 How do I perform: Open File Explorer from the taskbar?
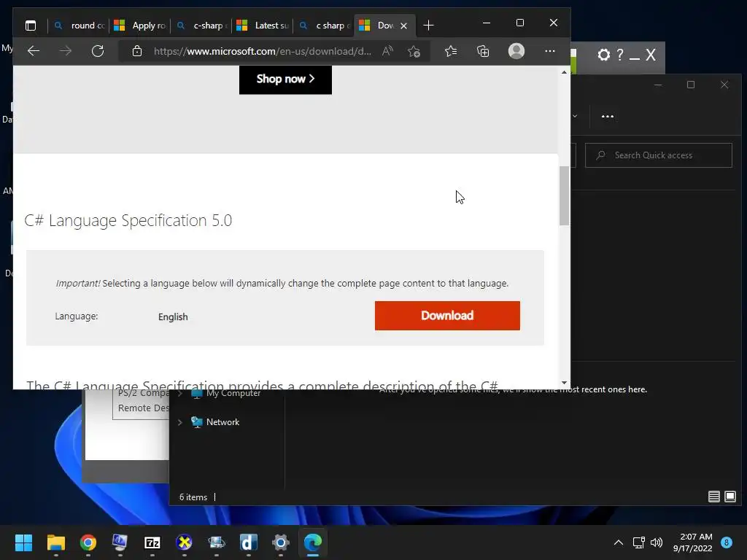tap(55, 542)
